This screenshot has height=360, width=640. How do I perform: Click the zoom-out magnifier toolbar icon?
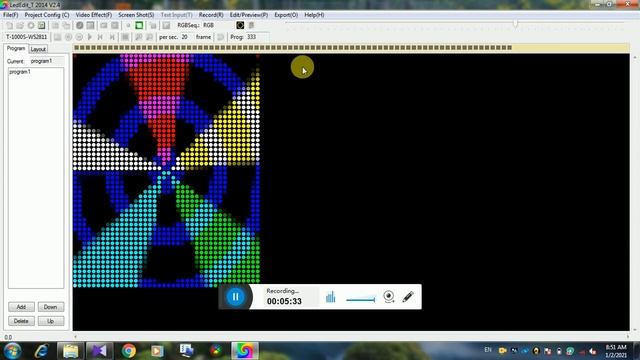149,37
